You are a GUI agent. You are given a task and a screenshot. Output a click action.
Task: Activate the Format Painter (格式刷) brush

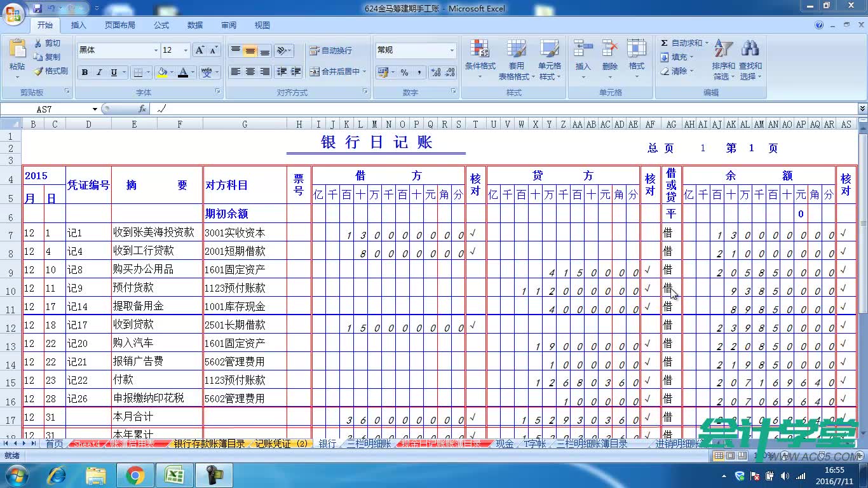(x=37, y=71)
